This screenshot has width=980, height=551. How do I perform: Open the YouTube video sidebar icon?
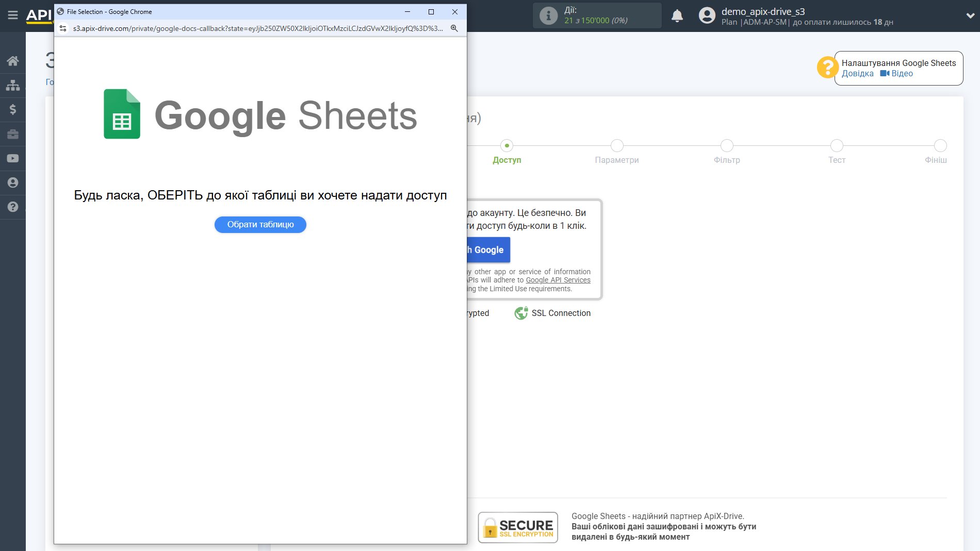coord(13,158)
